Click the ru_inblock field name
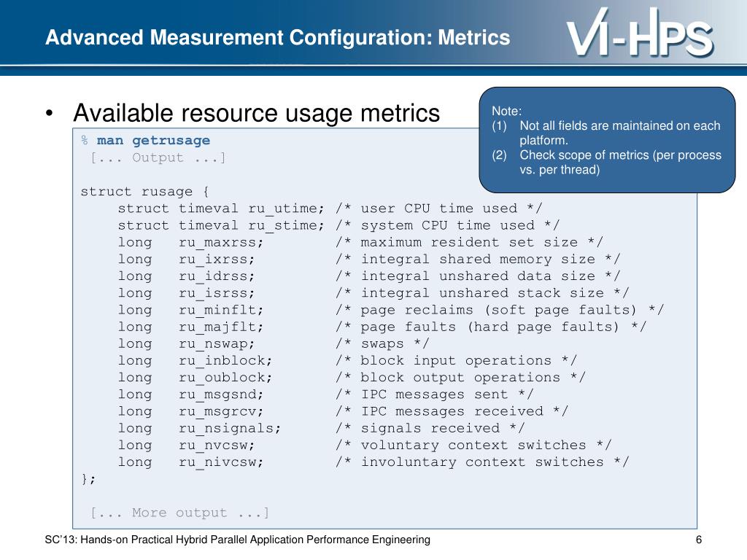 pyautogui.click(x=225, y=361)
